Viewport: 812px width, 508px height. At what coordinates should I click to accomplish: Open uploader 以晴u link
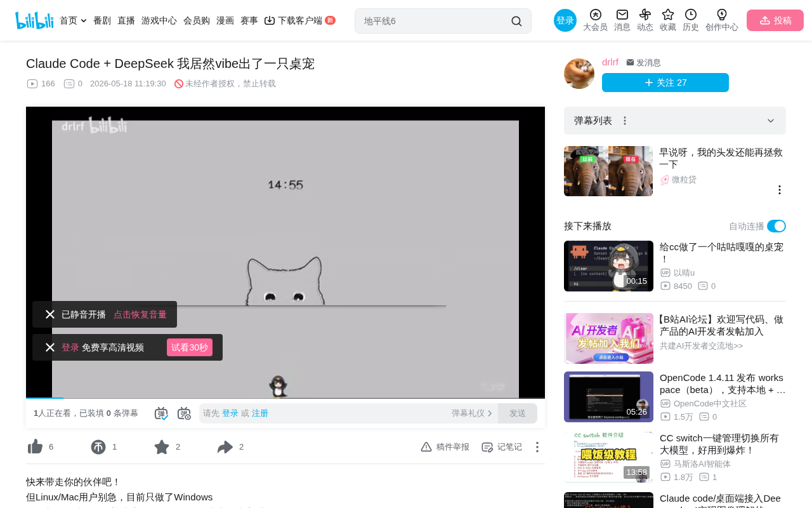point(684,272)
